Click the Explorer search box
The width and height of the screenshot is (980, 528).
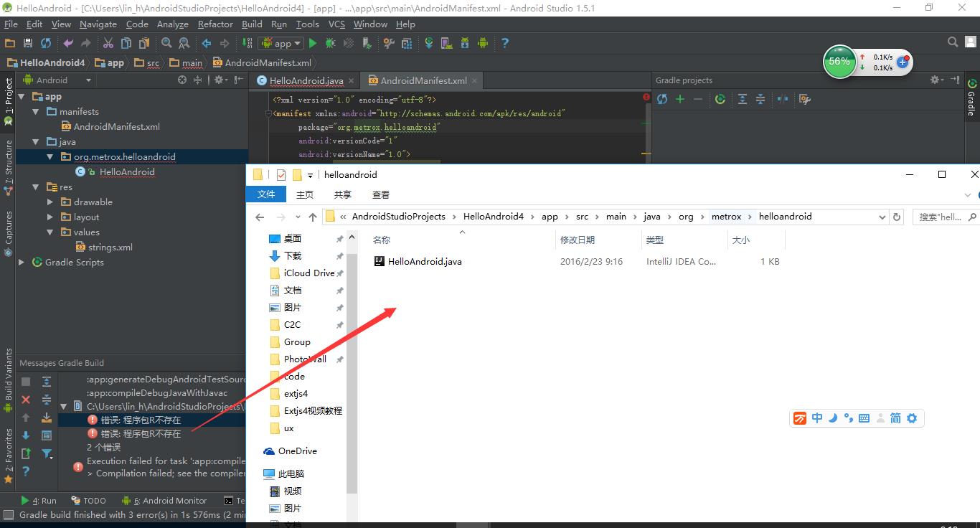[x=945, y=217]
